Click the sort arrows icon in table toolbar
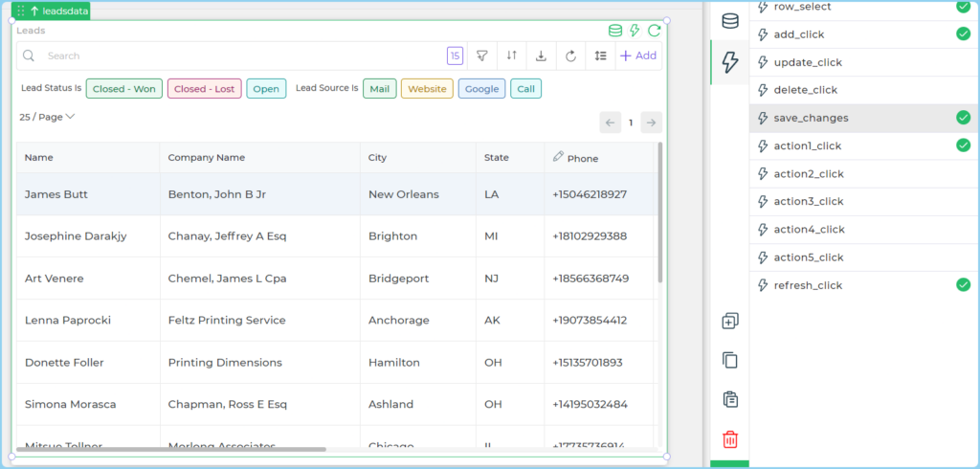Viewport: 980px width, 469px height. [x=512, y=56]
